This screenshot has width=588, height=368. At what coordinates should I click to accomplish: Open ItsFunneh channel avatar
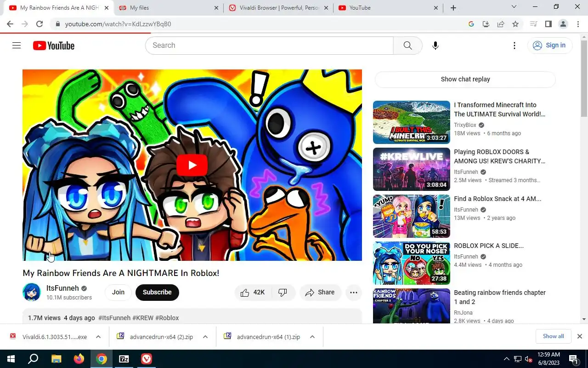click(x=32, y=293)
